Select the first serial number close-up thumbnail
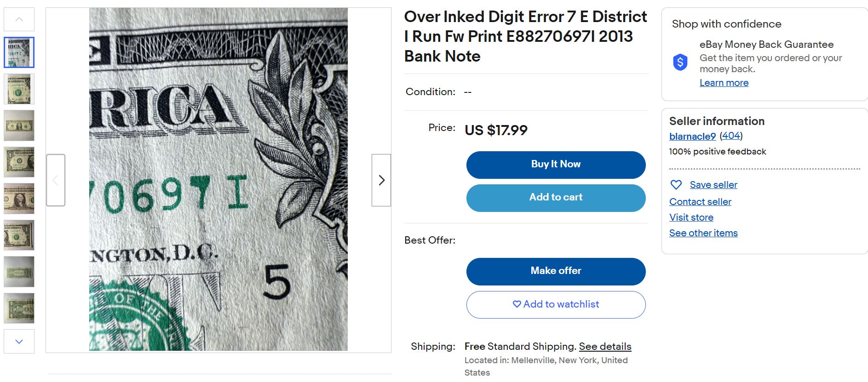The image size is (868, 382). (19, 52)
